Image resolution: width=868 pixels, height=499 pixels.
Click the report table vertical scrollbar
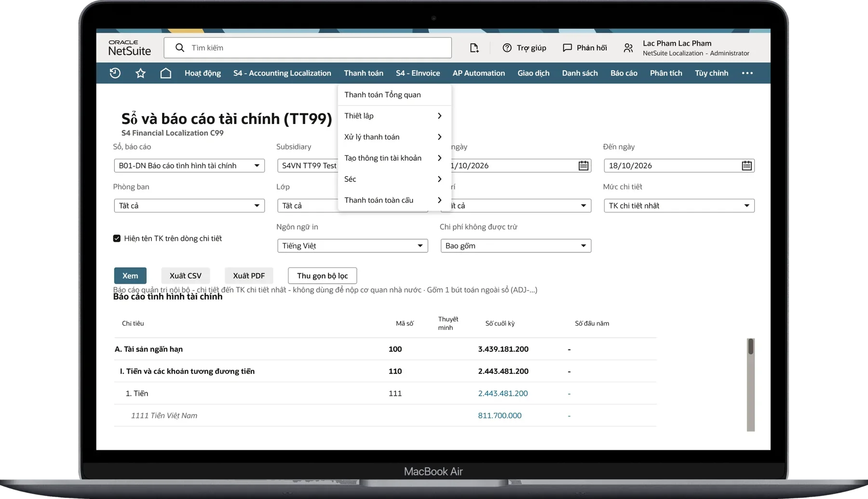(x=750, y=385)
